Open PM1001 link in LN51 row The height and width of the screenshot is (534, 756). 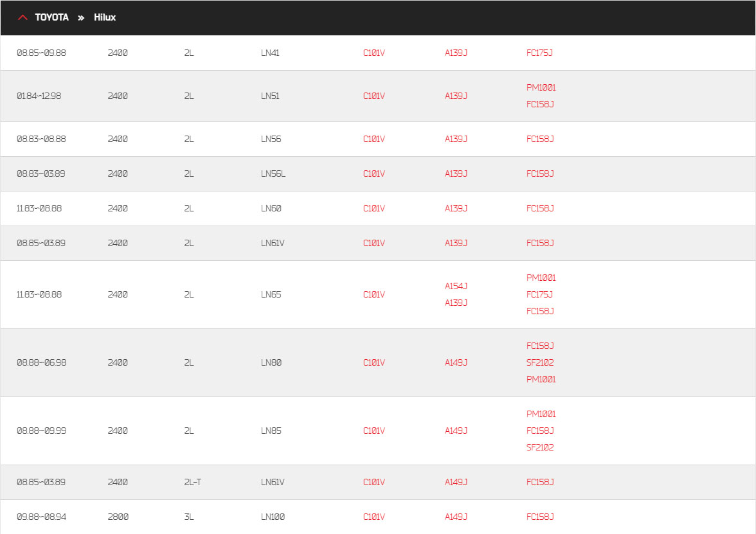click(541, 87)
